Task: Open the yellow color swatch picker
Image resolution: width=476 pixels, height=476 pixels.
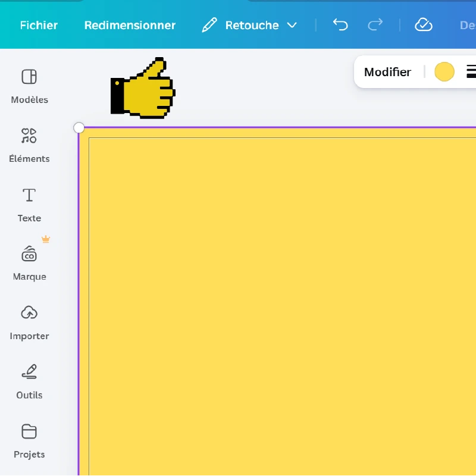Action: (x=444, y=72)
